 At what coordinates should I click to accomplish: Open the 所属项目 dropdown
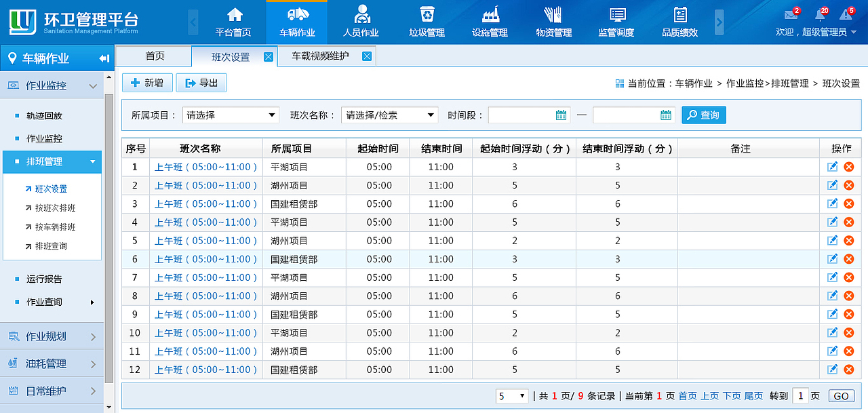coord(231,115)
